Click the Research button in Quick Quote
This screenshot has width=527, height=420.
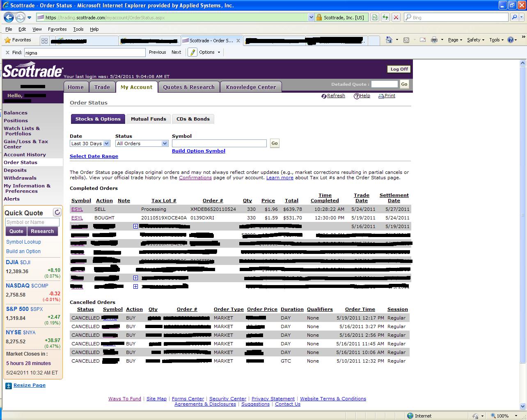point(42,231)
